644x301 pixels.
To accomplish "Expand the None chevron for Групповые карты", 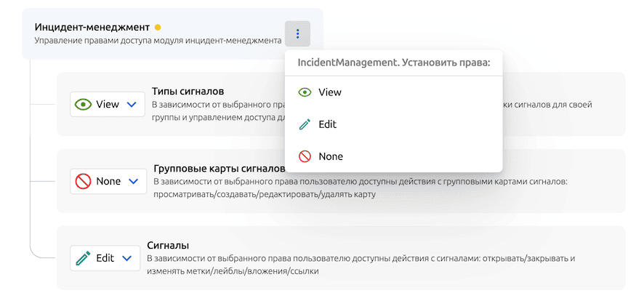I will coord(133,181).
